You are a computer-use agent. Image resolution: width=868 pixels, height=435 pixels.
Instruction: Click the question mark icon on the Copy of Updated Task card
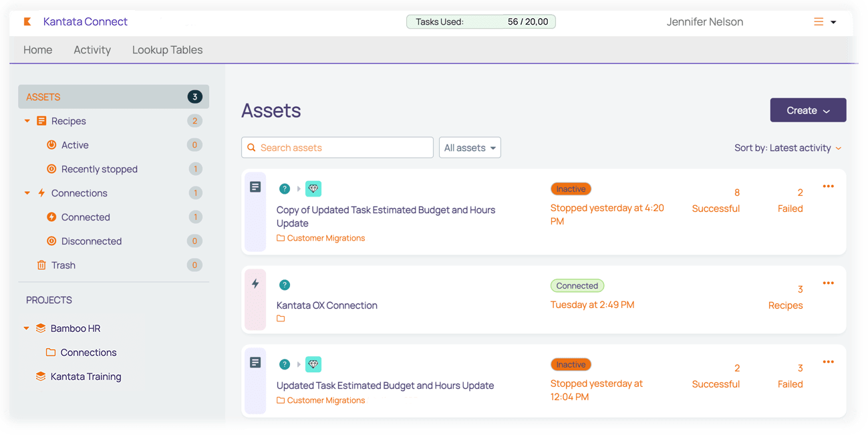click(x=285, y=189)
